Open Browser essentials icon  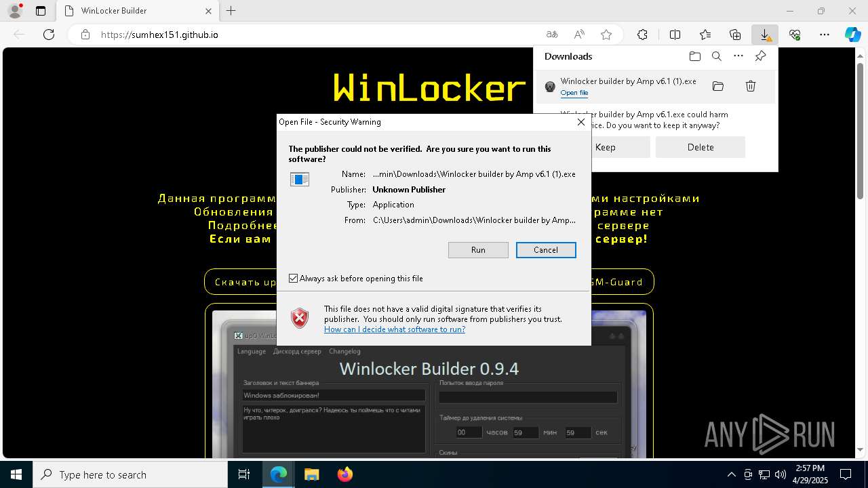pos(795,35)
